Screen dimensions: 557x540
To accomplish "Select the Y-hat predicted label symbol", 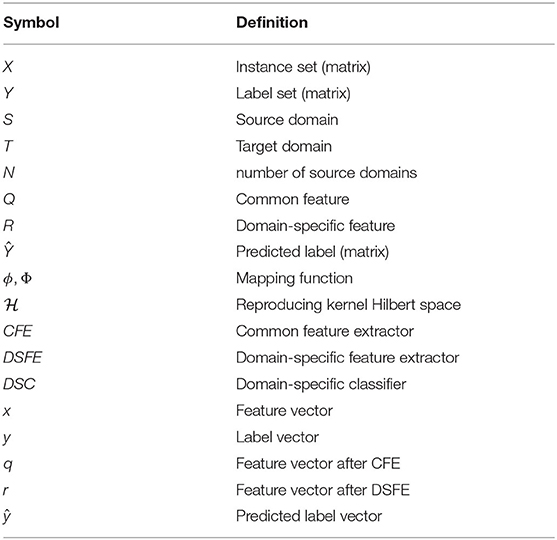I will point(9,251).
